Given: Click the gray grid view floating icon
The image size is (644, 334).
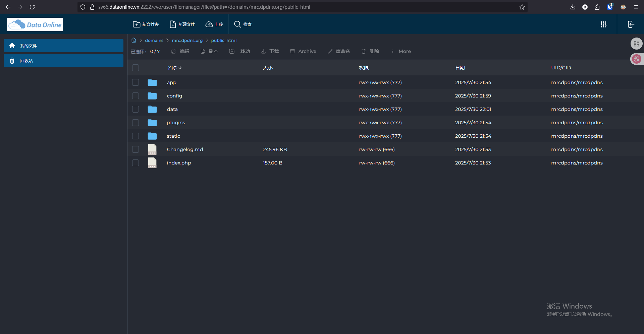Looking at the screenshot, I should pos(636,44).
